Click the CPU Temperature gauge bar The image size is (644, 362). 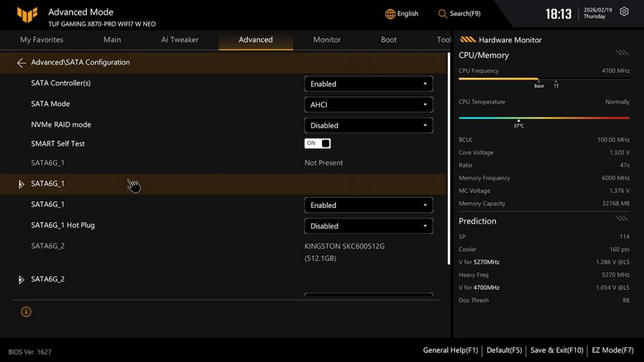point(544,118)
